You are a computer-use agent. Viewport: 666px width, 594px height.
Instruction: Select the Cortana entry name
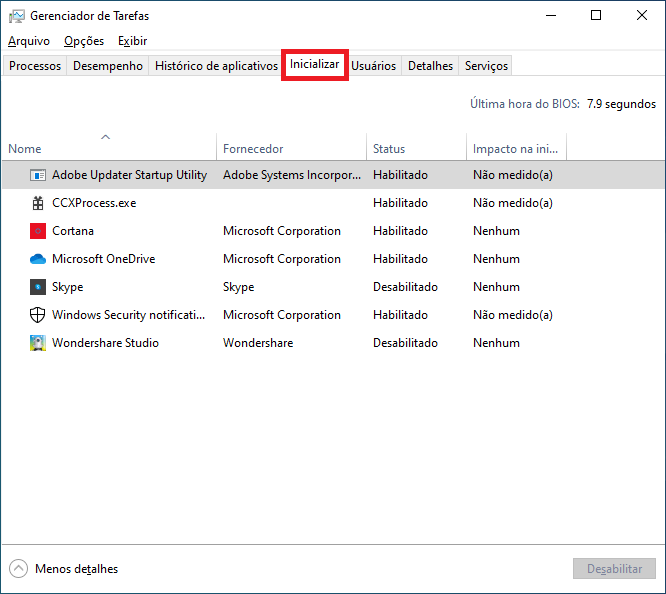pyautogui.click(x=73, y=231)
